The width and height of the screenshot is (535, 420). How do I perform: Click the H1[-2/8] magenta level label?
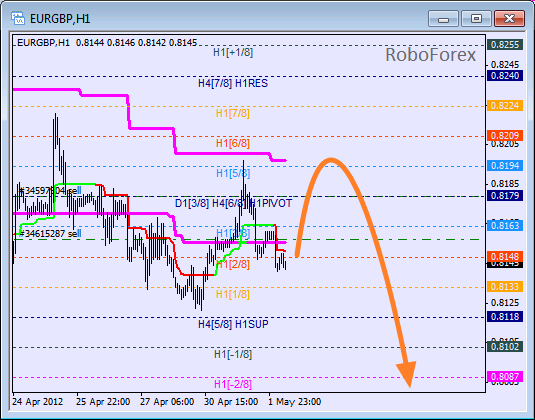point(233,385)
